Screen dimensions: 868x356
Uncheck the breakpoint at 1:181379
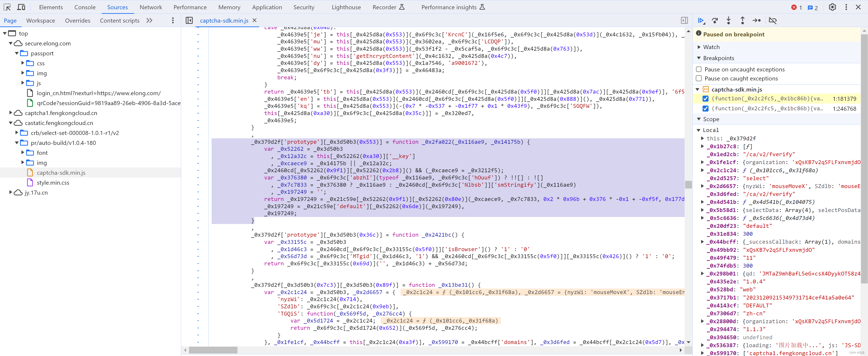(705, 99)
